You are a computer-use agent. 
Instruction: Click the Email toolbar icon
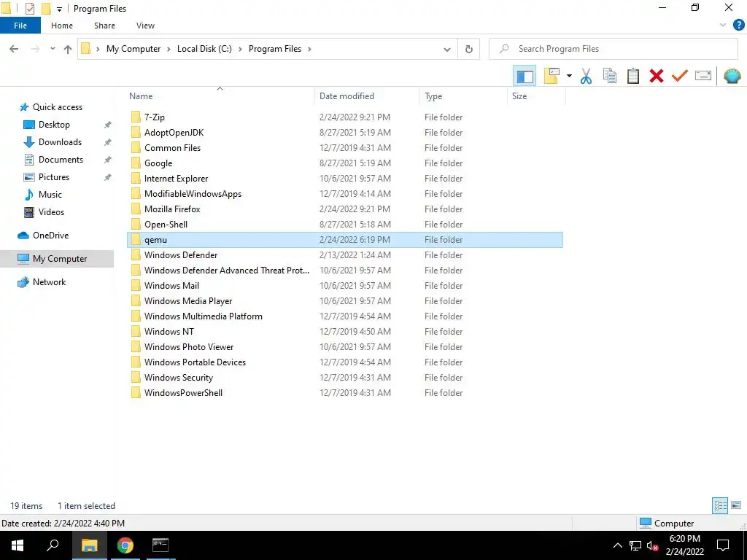(703, 76)
